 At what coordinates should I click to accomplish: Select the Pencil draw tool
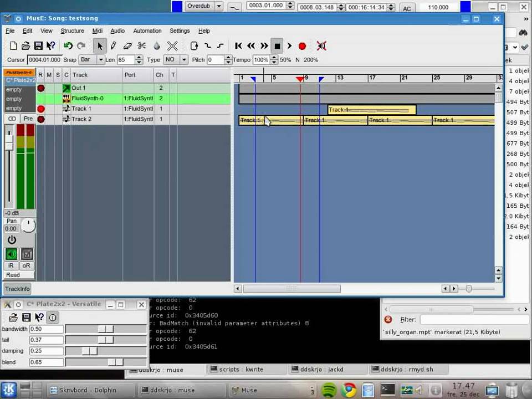(113, 46)
